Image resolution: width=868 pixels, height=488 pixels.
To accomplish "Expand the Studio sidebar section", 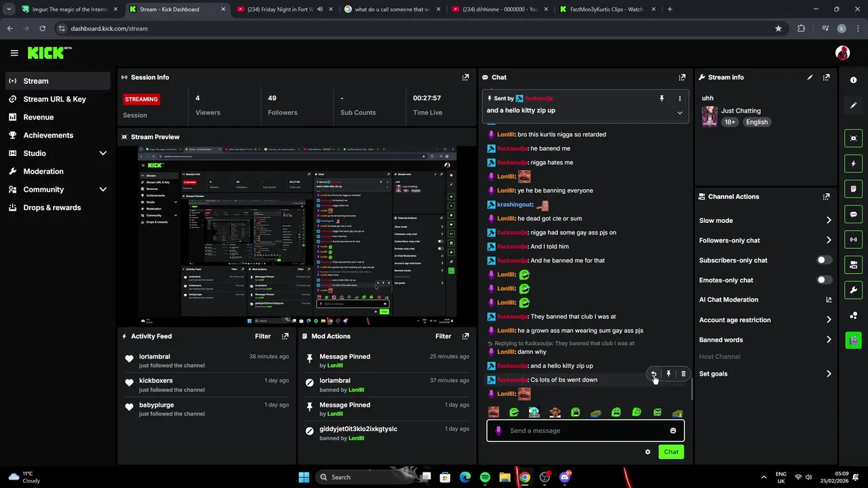I will (x=103, y=153).
